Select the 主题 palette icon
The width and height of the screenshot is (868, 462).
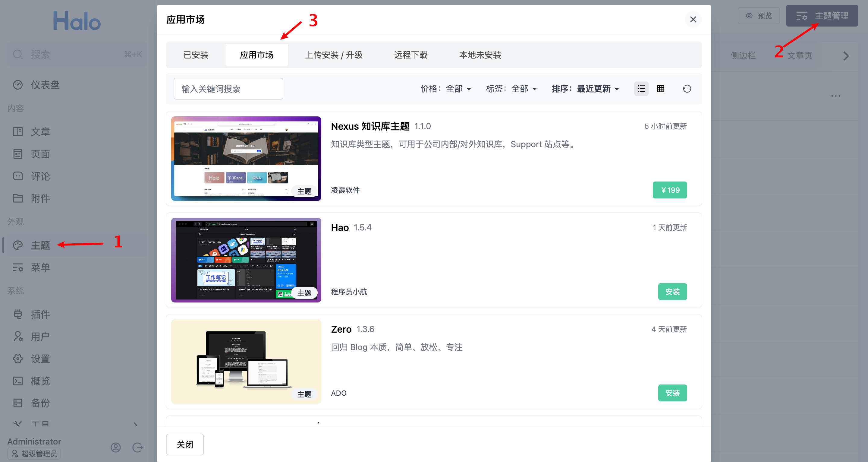coord(18,245)
